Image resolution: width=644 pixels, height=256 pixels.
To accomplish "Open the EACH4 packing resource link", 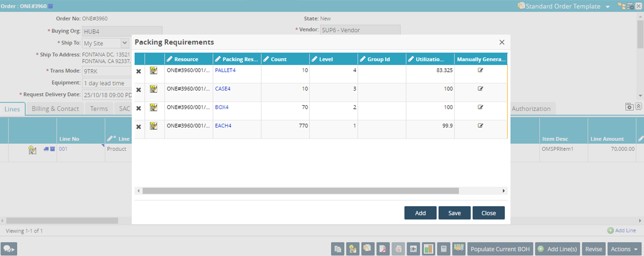I will tap(223, 126).
